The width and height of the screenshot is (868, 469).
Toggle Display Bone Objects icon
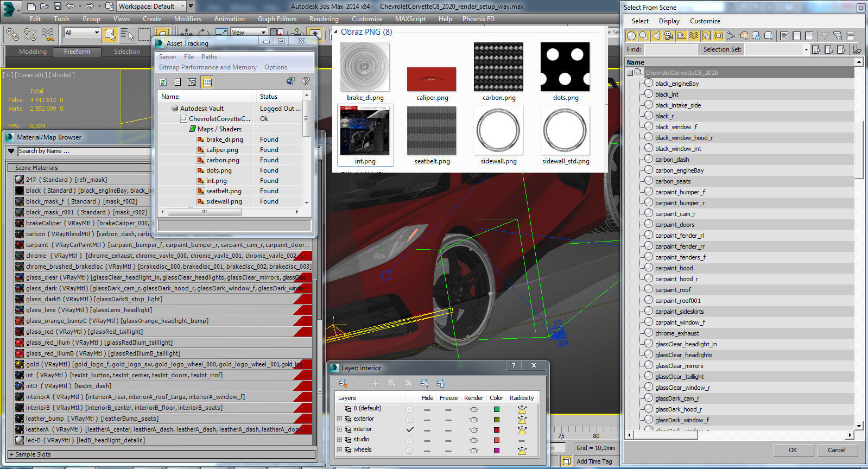[731, 36]
